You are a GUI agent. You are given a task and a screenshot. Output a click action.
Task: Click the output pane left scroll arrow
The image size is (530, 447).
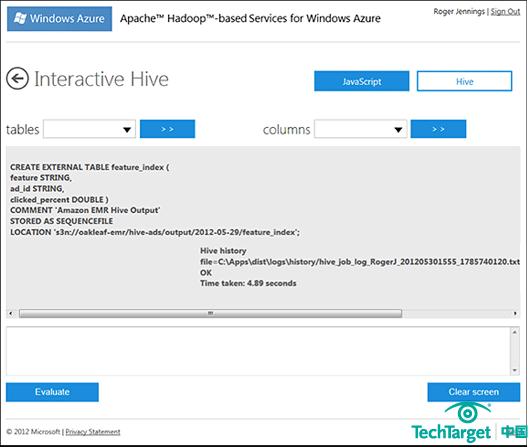point(11,313)
